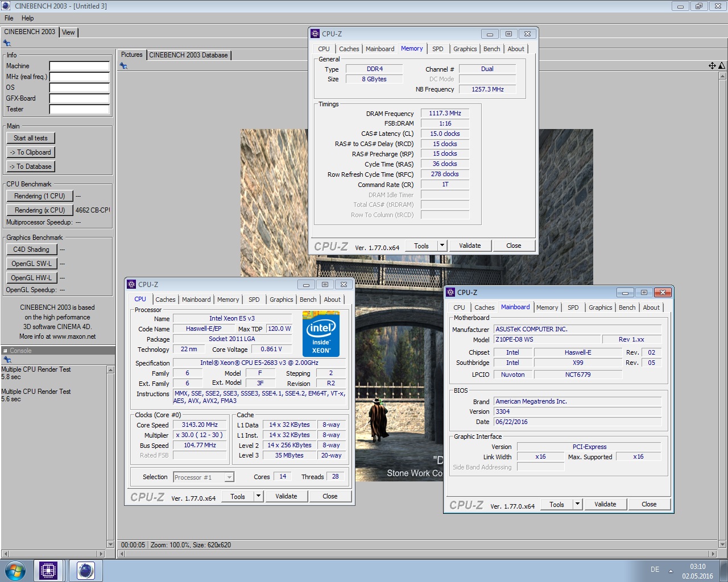Image resolution: width=728 pixels, height=582 pixels.
Task: Select the Pictures tab
Action: (x=132, y=55)
